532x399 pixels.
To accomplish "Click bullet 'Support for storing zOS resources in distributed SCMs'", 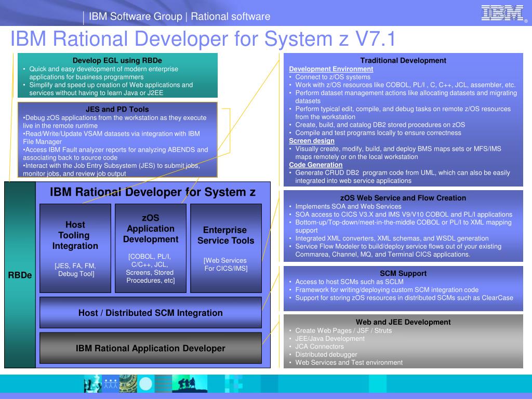I will pyautogui.click(x=404, y=298).
